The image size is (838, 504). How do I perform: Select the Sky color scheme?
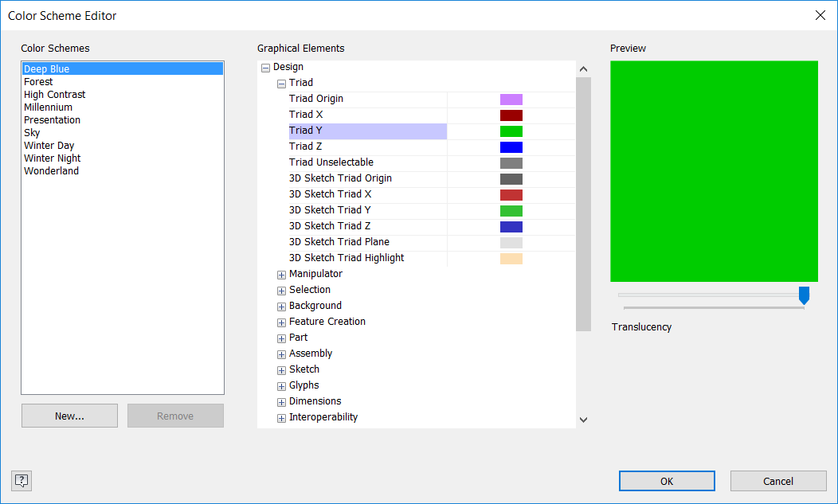pyautogui.click(x=123, y=132)
